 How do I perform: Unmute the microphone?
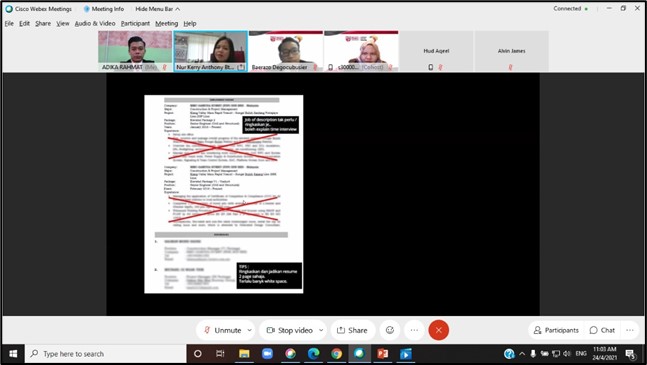[223, 330]
